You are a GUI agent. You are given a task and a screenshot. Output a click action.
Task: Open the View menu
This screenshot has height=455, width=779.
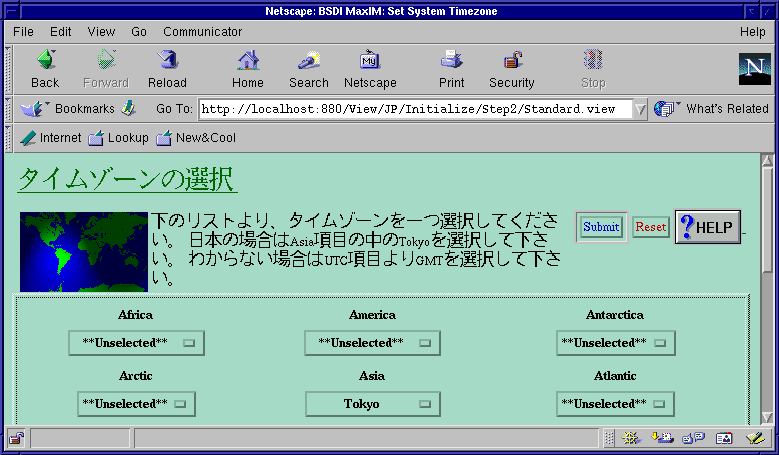(x=101, y=32)
